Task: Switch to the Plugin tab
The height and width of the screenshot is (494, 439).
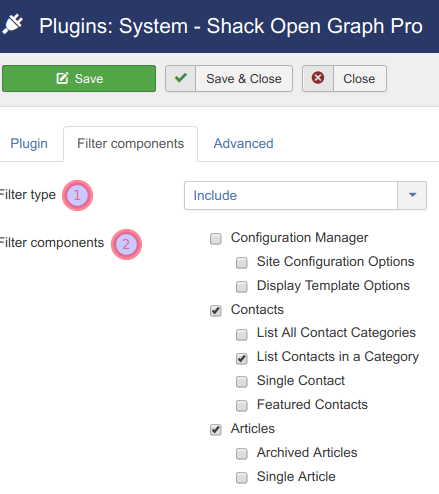Action: 29,144
